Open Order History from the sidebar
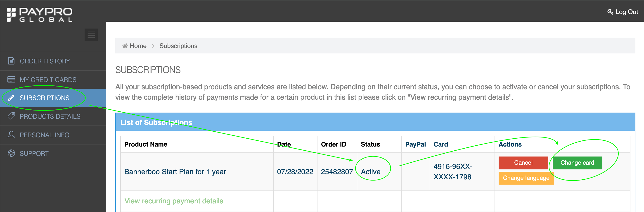Screen dimensions: 644x212 point(45,61)
